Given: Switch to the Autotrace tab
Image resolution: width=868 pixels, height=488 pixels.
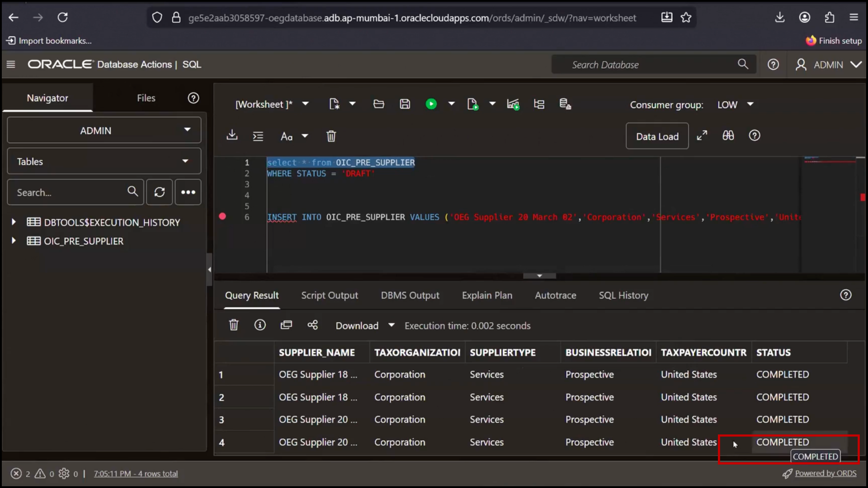Looking at the screenshot, I should (x=556, y=296).
